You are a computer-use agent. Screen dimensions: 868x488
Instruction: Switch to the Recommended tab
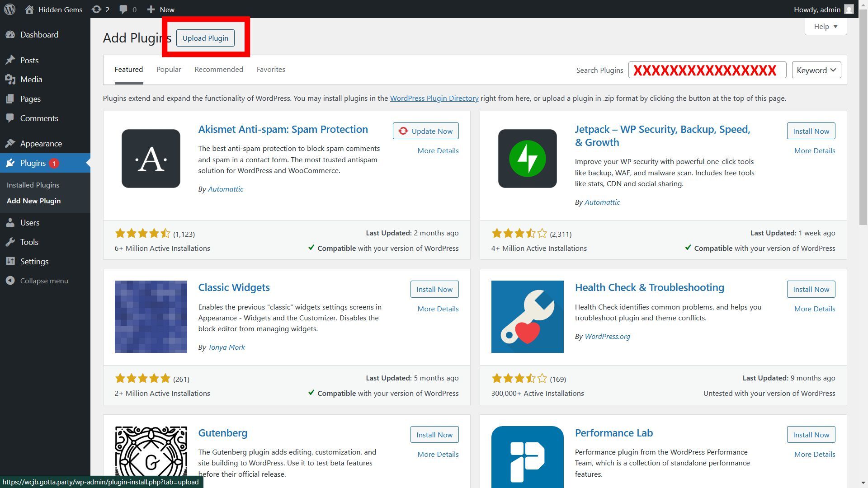pos(219,70)
